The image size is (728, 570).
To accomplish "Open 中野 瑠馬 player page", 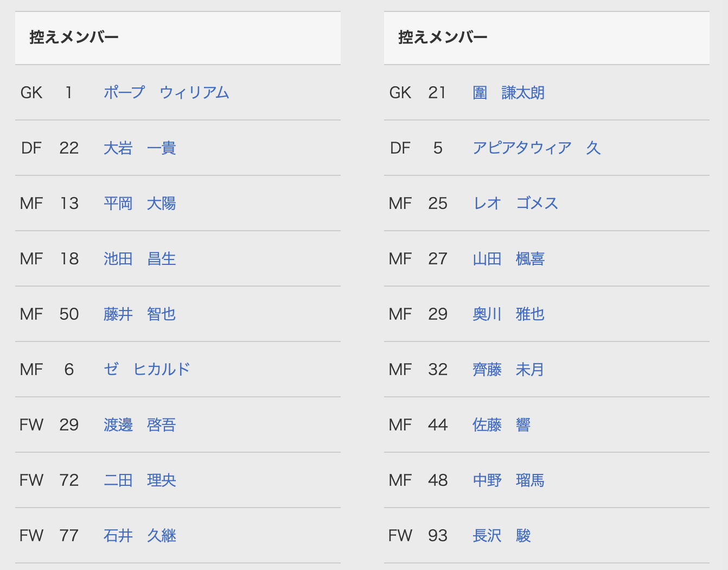I will [x=508, y=480].
